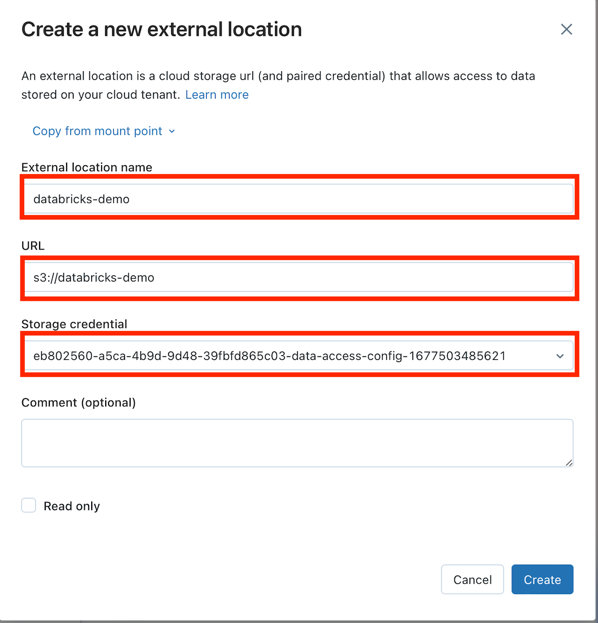Click the Comment (optional) label
This screenshot has height=623, width=598.
point(79,402)
